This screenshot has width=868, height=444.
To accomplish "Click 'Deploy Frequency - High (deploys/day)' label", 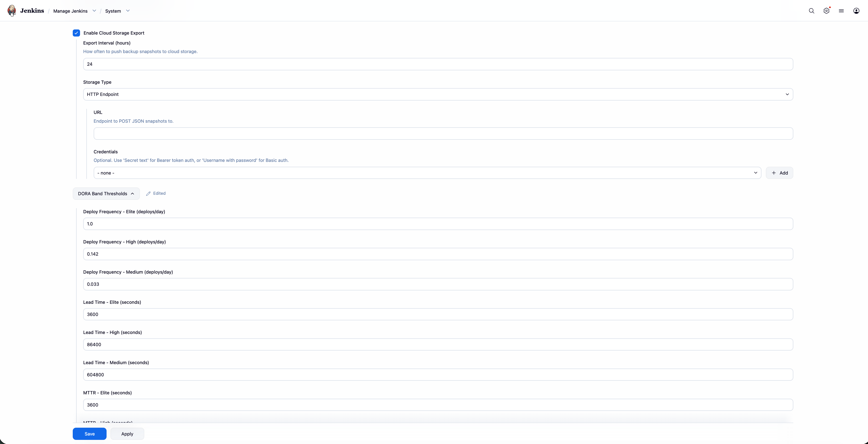I will (124, 242).
